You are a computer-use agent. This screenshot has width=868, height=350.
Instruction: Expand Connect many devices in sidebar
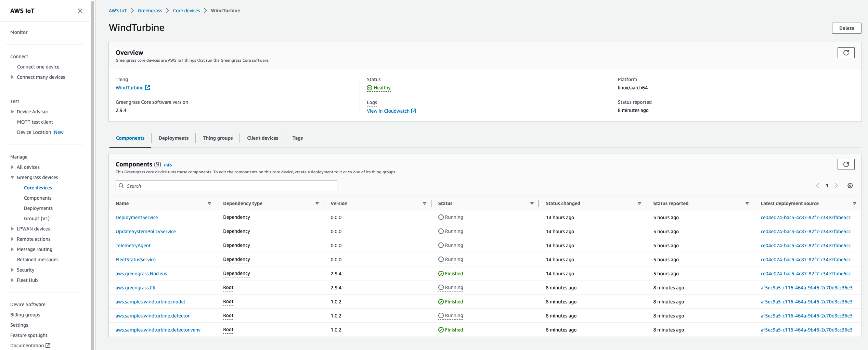point(12,77)
